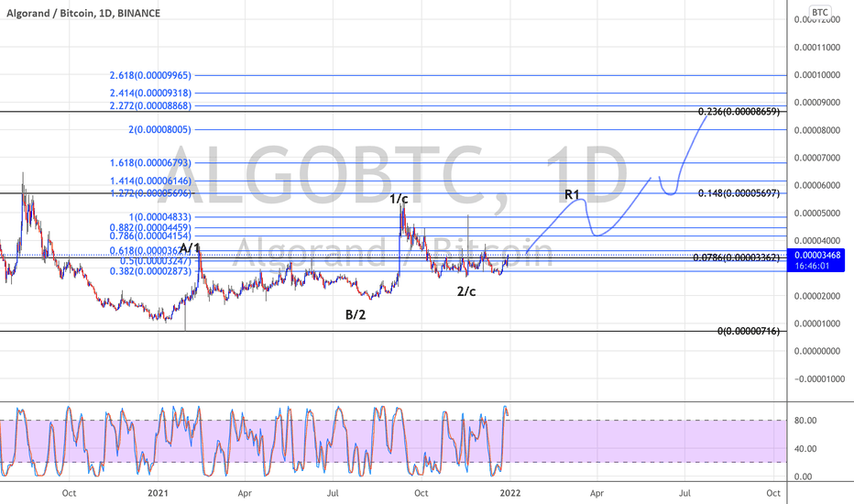Viewport: 854px width, 504px height.
Task: Click the 2022 date on time axis
Action: click(509, 493)
